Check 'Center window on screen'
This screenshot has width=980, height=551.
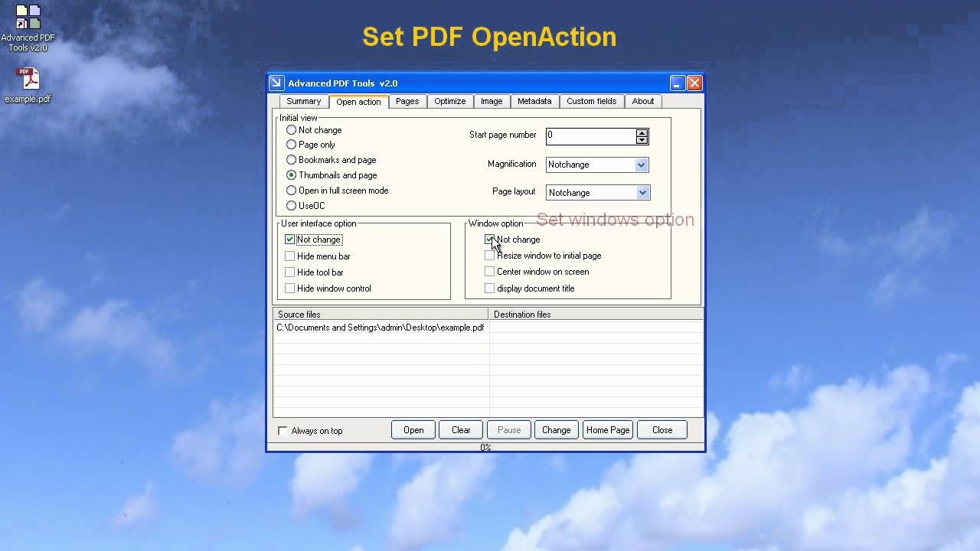coord(490,272)
